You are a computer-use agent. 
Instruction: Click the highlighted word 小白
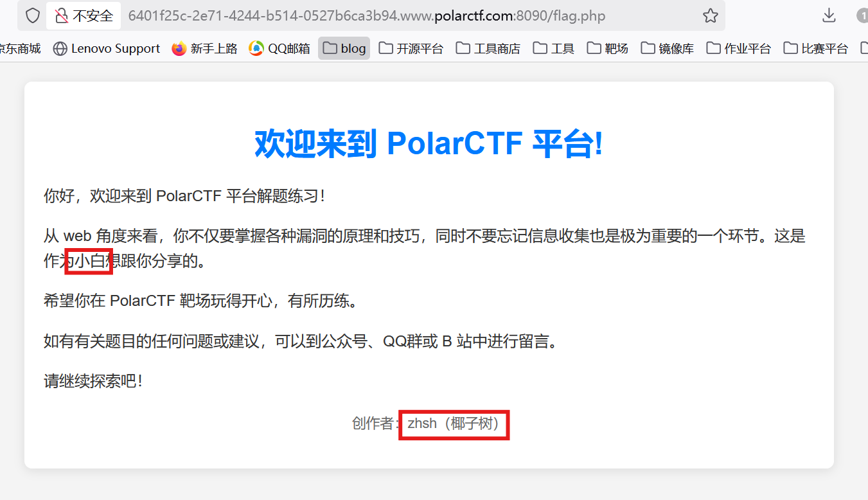[89, 261]
